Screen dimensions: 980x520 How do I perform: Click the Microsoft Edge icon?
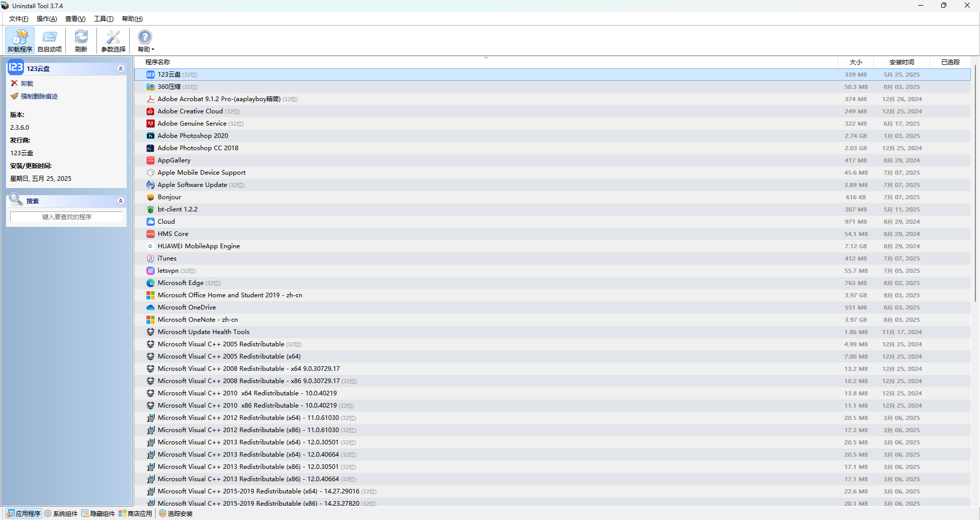coord(151,283)
